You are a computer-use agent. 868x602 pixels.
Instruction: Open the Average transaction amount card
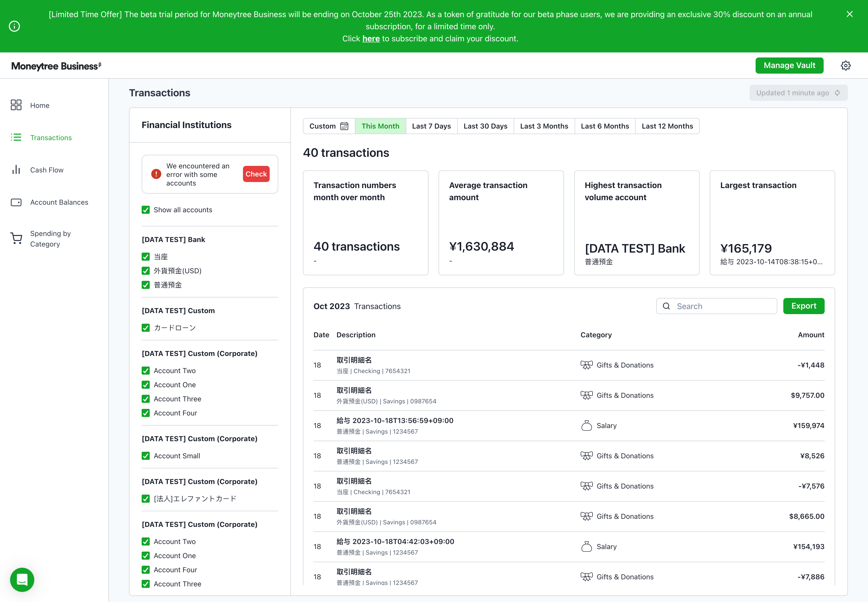pyautogui.click(x=501, y=223)
